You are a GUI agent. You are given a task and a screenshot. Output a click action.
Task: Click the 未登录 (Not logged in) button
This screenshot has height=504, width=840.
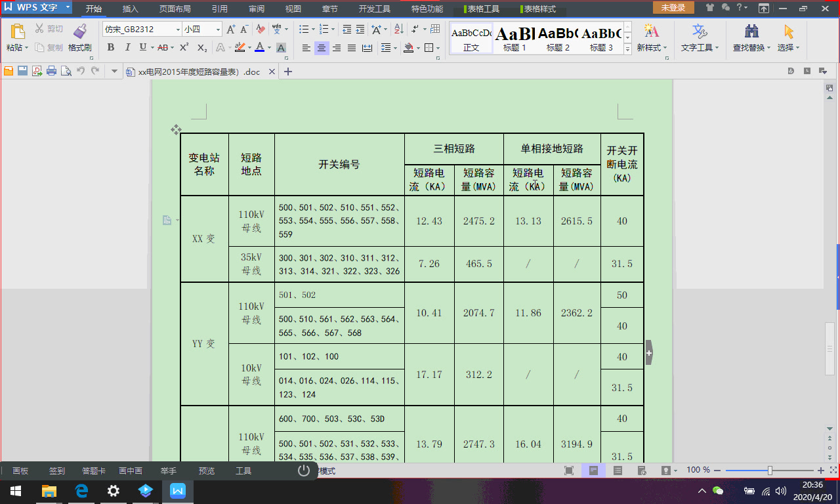coord(673,8)
